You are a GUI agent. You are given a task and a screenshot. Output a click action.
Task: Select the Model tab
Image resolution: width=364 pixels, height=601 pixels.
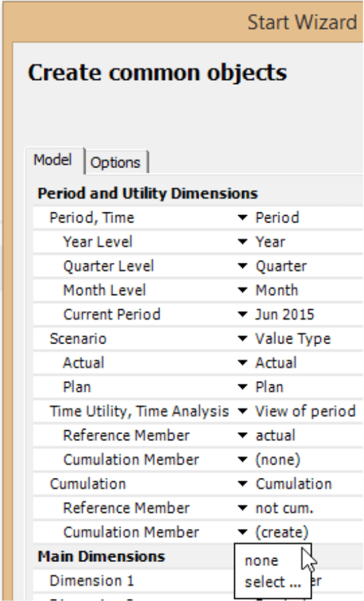pos(53,160)
